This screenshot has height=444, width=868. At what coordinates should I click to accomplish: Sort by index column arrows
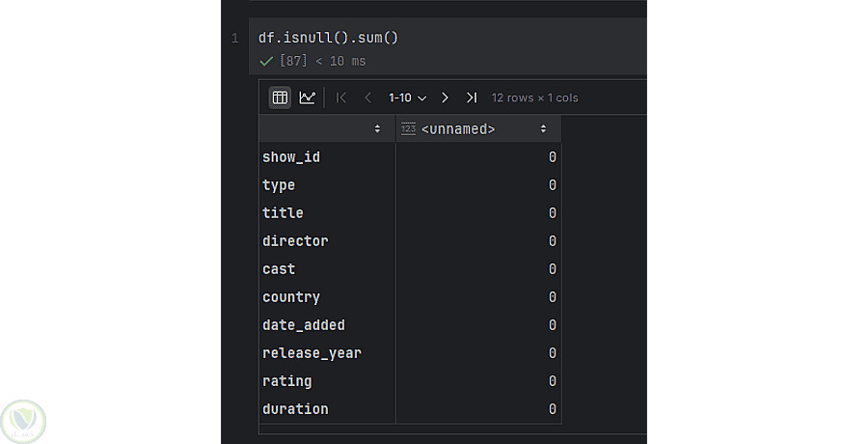[377, 128]
